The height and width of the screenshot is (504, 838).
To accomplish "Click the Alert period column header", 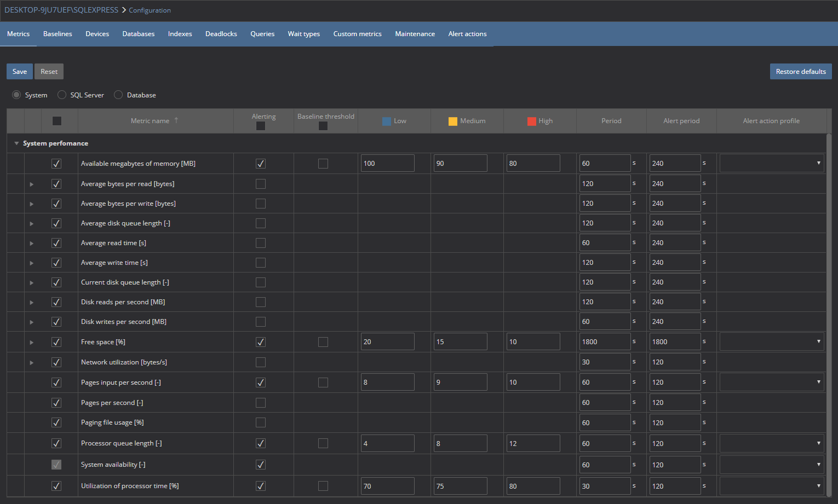I will pyautogui.click(x=681, y=121).
